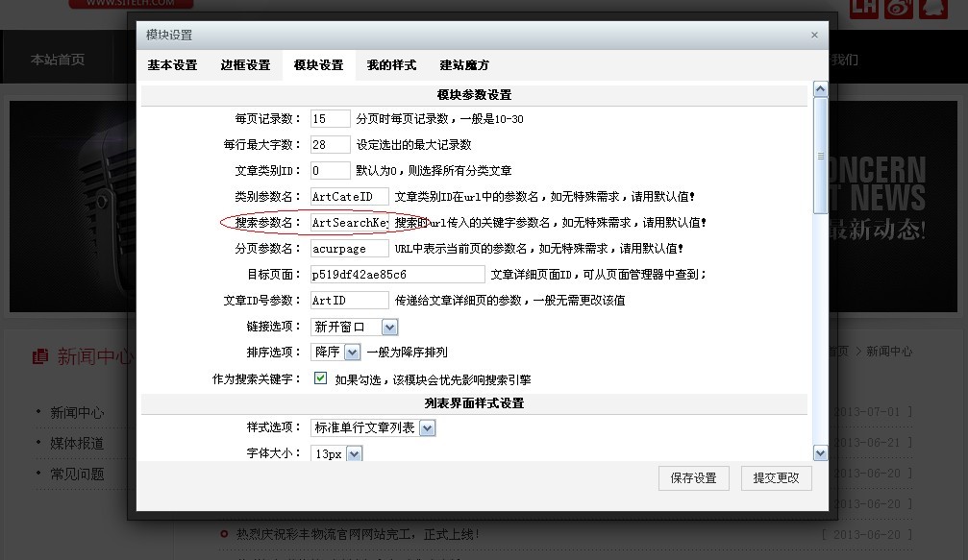Switch to the 建站魔方 tab
The height and width of the screenshot is (560, 968).
(x=464, y=64)
